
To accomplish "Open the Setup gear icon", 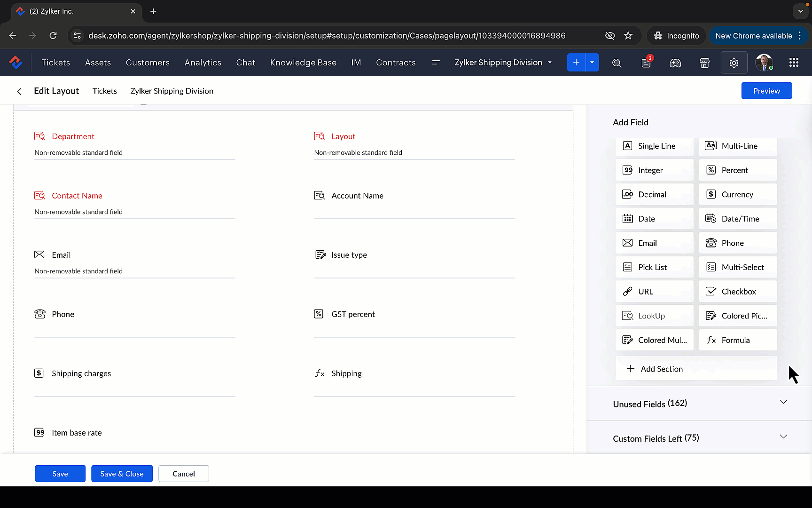I will 734,63.
